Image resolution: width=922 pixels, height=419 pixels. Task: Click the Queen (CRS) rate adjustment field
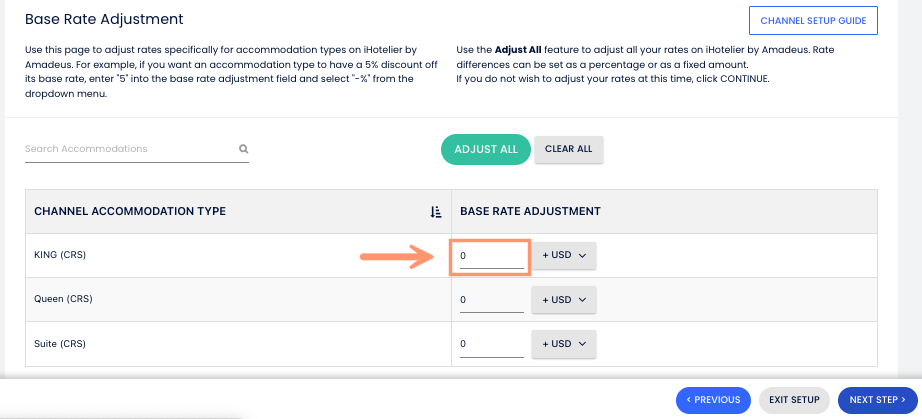tap(490, 300)
